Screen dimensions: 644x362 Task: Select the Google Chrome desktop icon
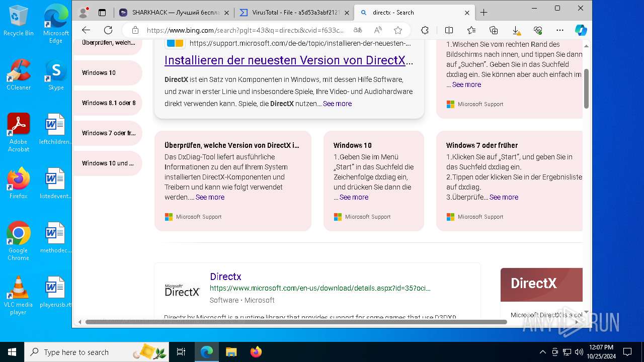(18, 241)
